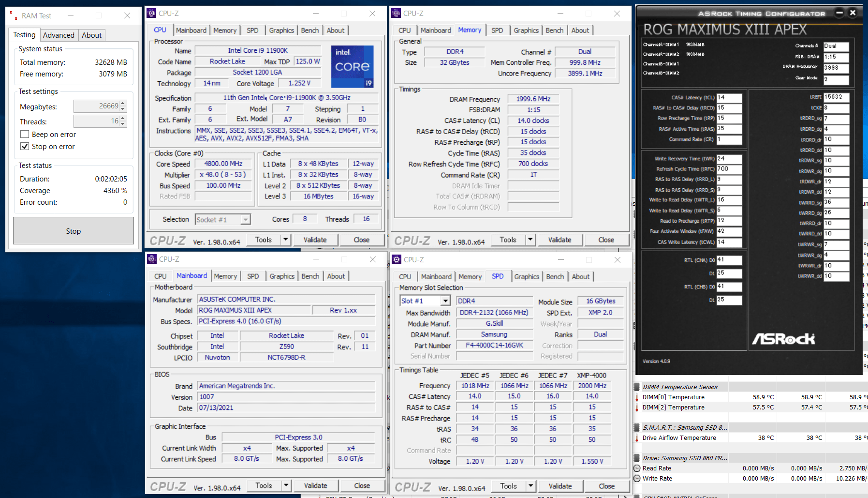Close the ASRock Timing Configurator with its X icon

coord(853,13)
